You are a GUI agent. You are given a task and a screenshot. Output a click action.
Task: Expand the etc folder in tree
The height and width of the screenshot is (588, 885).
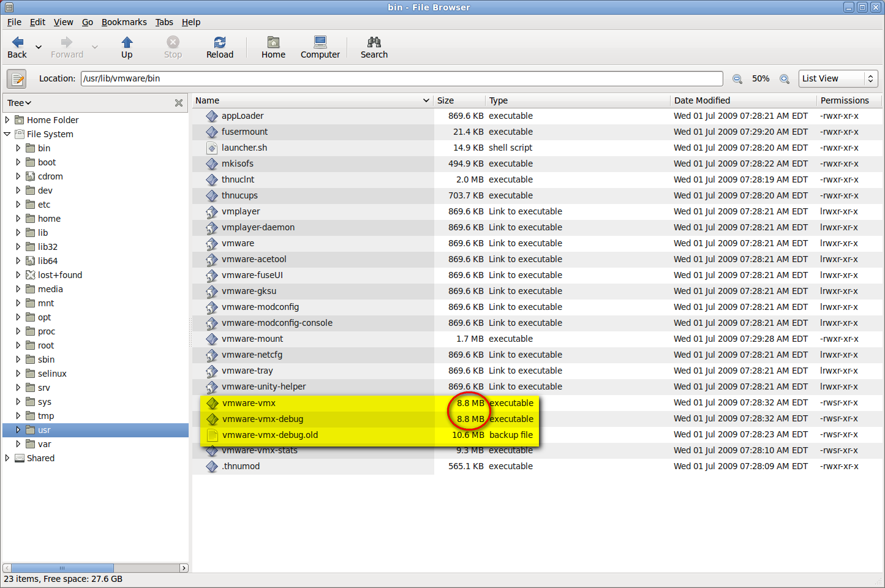point(18,205)
